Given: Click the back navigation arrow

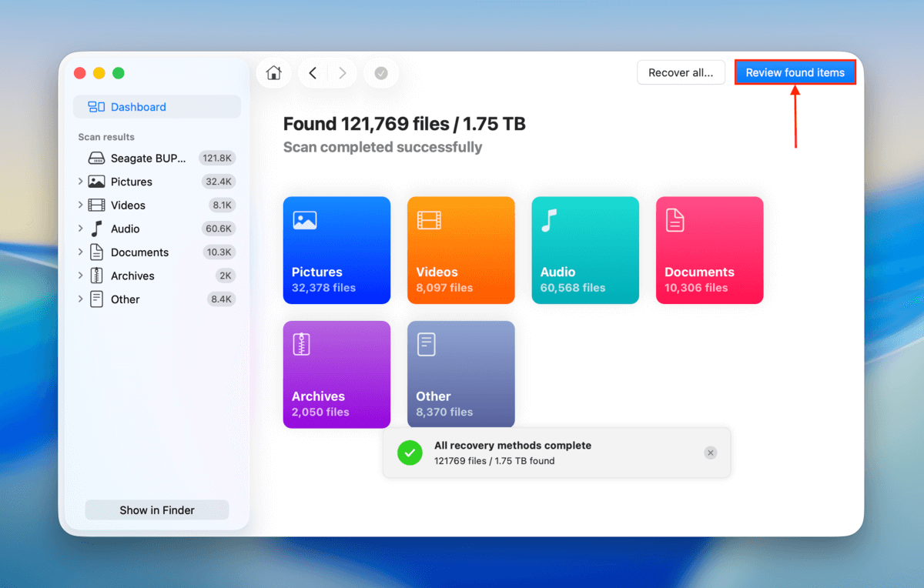Looking at the screenshot, I should tap(312, 72).
